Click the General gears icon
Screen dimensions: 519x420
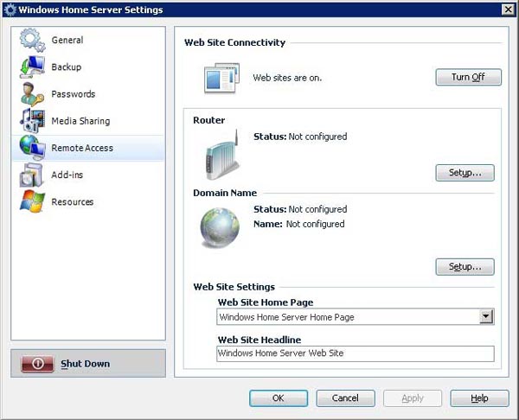tap(32, 40)
